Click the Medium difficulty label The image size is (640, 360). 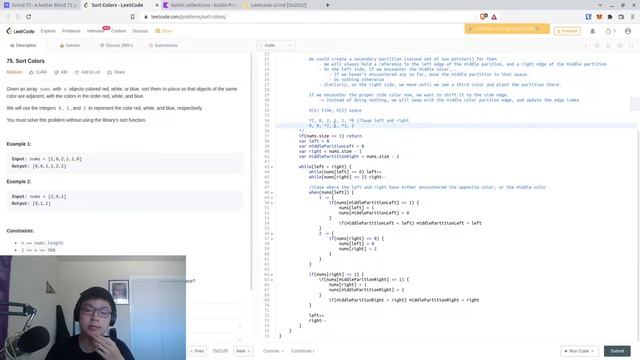tap(14, 72)
